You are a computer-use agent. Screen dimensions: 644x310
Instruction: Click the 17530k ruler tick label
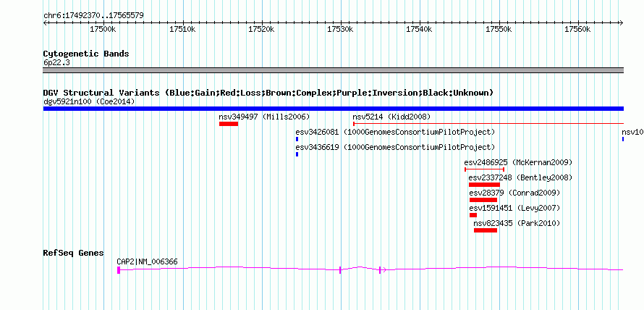[x=341, y=29]
